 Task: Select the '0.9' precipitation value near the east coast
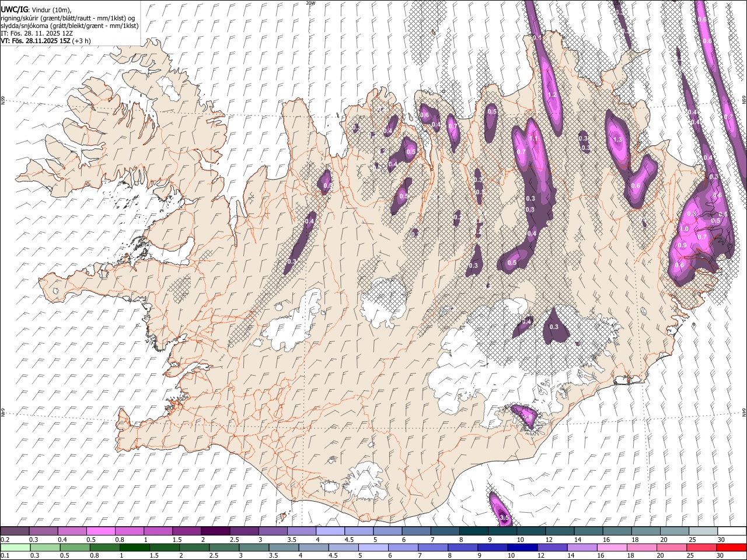pos(682,246)
